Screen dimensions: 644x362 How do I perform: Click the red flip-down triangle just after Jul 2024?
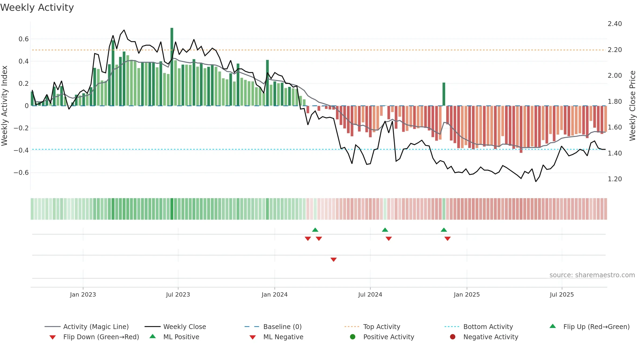coord(389,239)
